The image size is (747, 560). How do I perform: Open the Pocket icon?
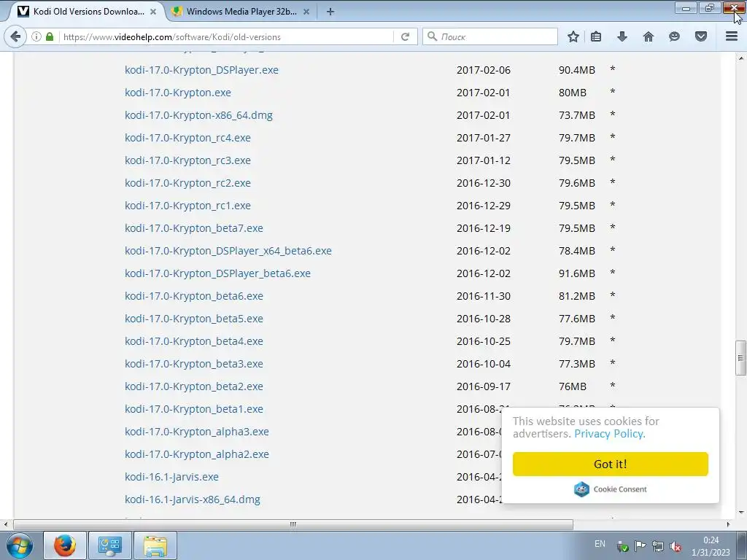point(700,36)
